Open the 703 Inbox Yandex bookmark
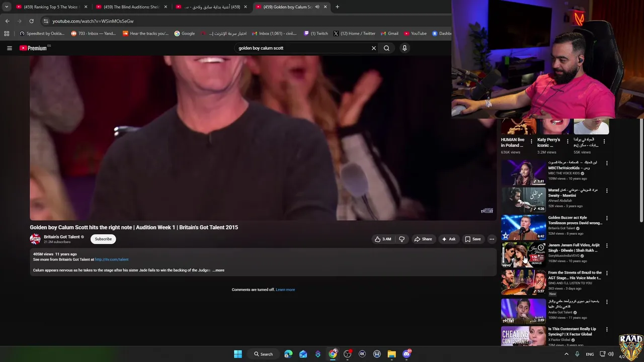 (x=94, y=34)
